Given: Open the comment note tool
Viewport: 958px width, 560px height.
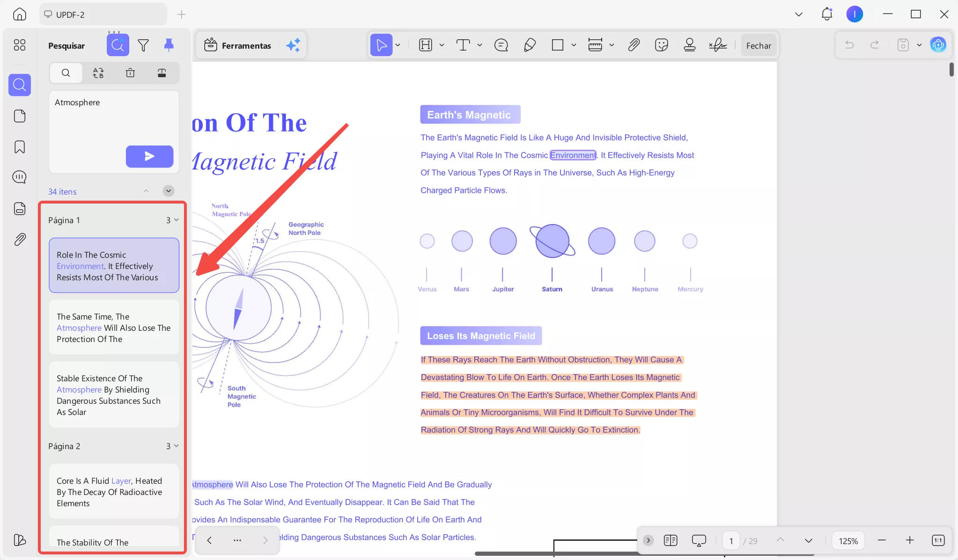Looking at the screenshot, I should (x=501, y=45).
